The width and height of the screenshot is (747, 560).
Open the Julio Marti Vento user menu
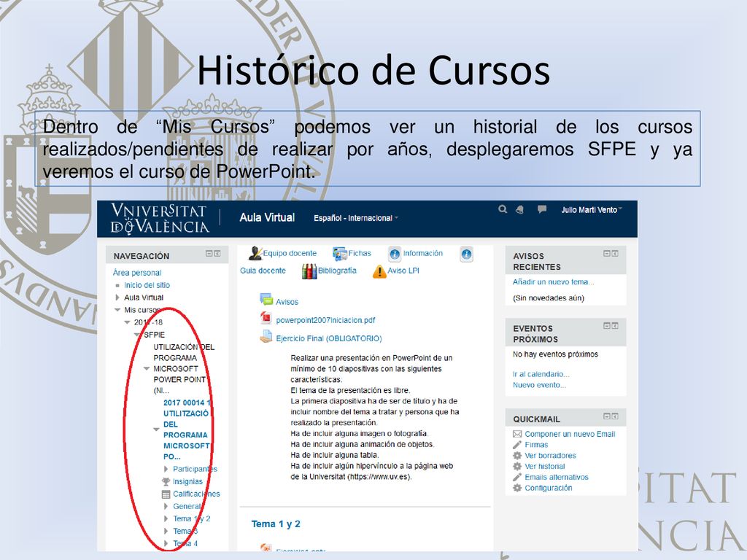point(591,210)
